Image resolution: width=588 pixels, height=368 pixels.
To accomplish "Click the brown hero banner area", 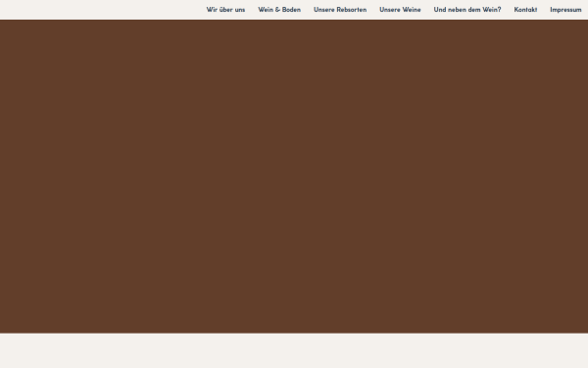I will pyautogui.click(x=294, y=176).
